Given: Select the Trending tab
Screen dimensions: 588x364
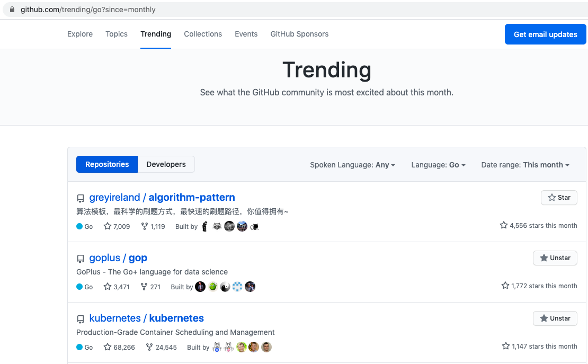Looking at the screenshot, I should [x=156, y=34].
